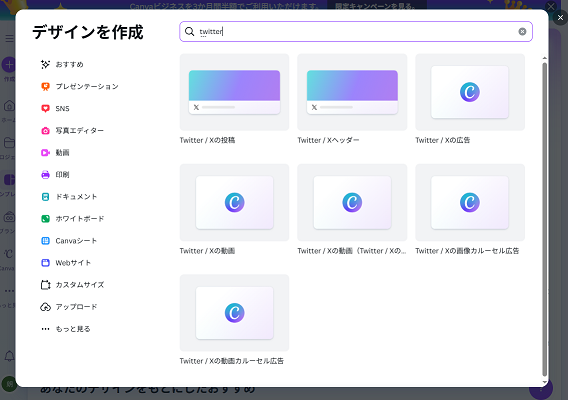Open Twitter / Xの動画カルーセル広告 thumbnail
Screen dimensions: 568x400
click(234, 313)
